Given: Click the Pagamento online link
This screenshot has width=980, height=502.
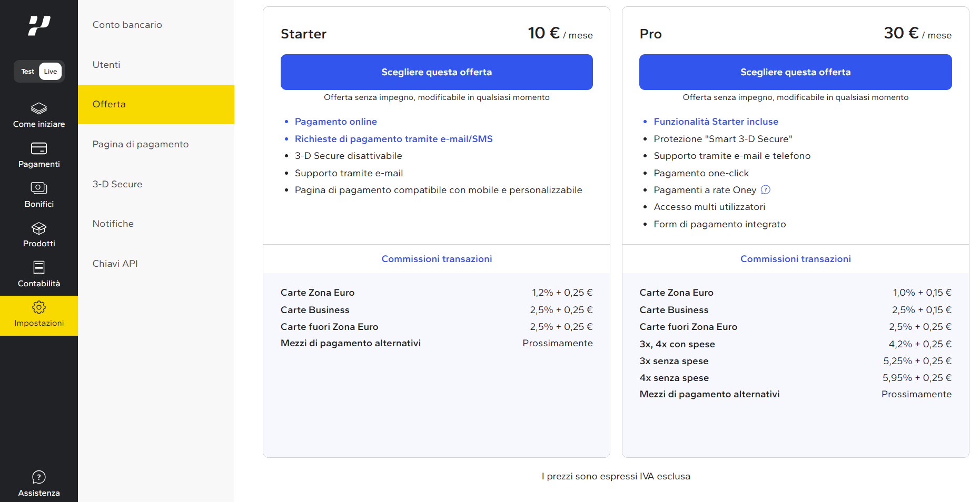Looking at the screenshot, I should [335, 122].
